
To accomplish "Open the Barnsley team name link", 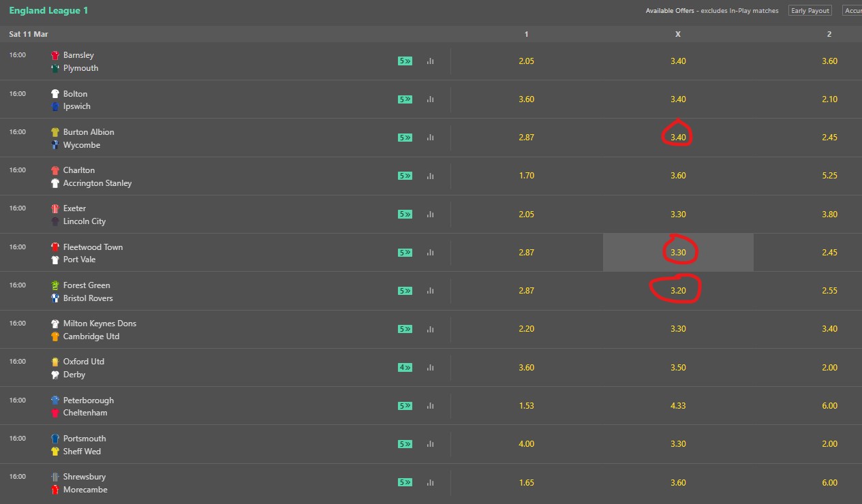I will click(x=78, y=55).
